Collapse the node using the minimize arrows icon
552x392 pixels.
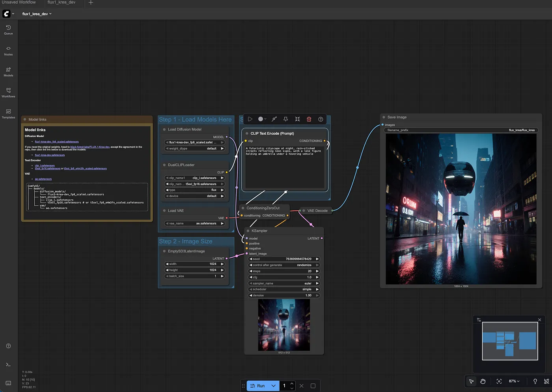tap(297, 119)
